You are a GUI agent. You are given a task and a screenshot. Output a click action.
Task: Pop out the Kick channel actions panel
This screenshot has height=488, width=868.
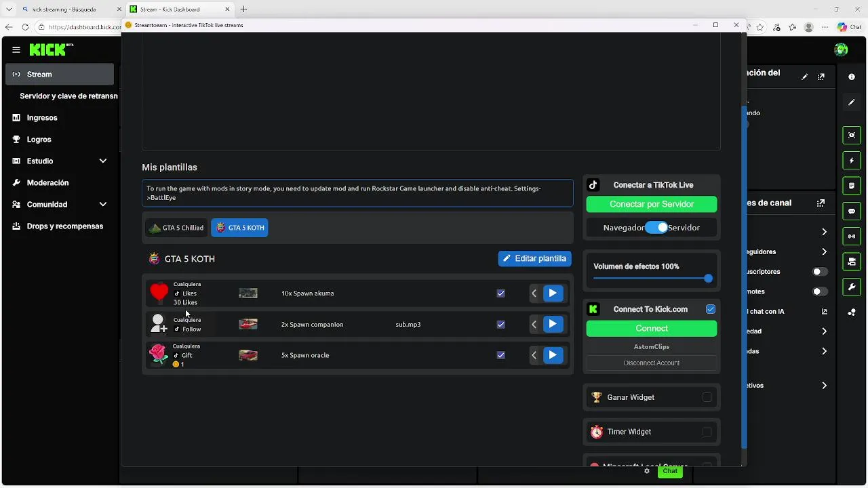[x=821, y=203]
